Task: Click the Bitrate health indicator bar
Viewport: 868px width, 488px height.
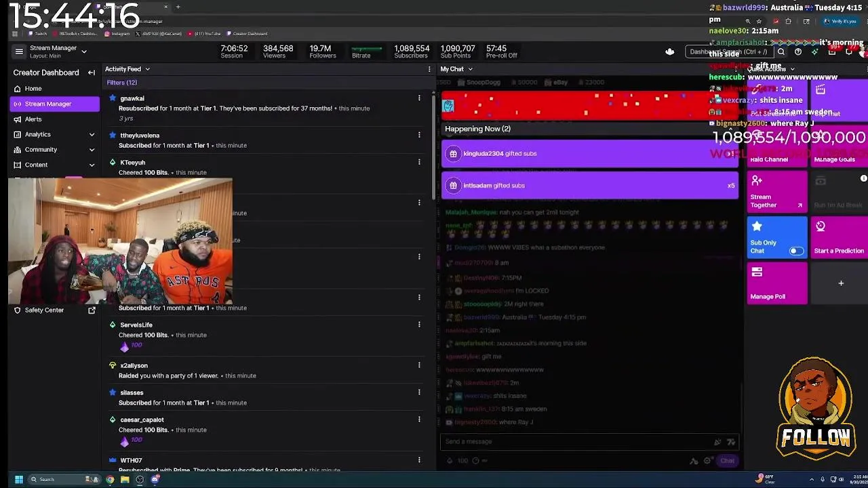Action: point(366,49)
